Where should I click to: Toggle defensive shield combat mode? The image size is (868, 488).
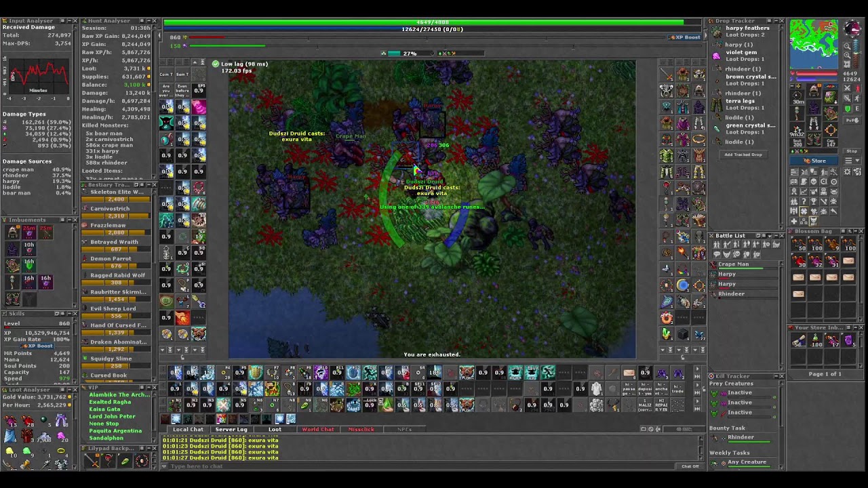(x=848, y=108)
